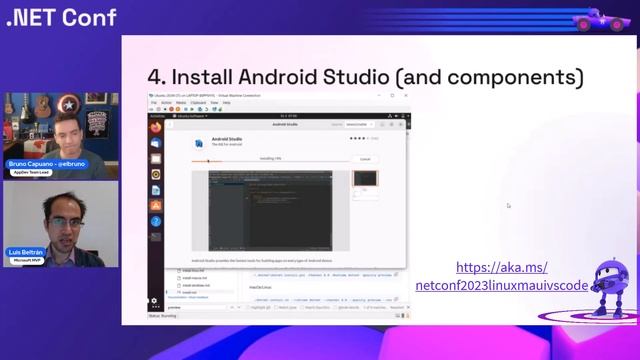640x360 pixels.
Task: Open the Ubuntu system tray status icons
Action: point(398,116)
